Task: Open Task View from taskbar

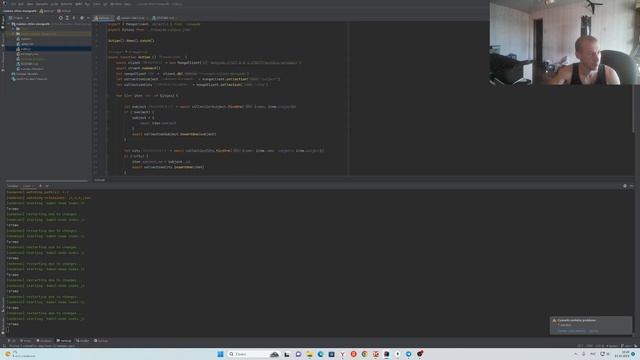Action: point(287,354)
